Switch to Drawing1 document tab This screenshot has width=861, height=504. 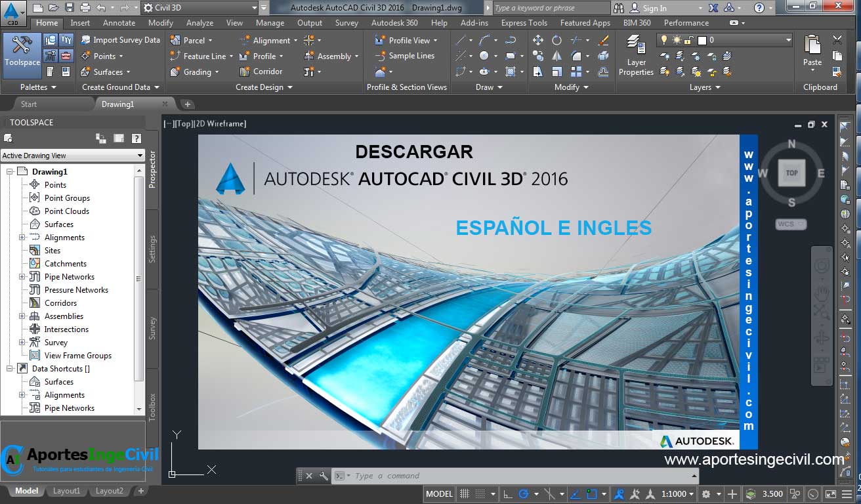tap(117, 104)
